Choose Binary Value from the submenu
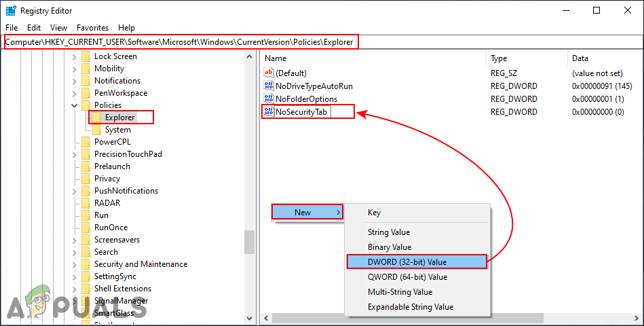This screenshot has height=326, width=644. [418, 247]
